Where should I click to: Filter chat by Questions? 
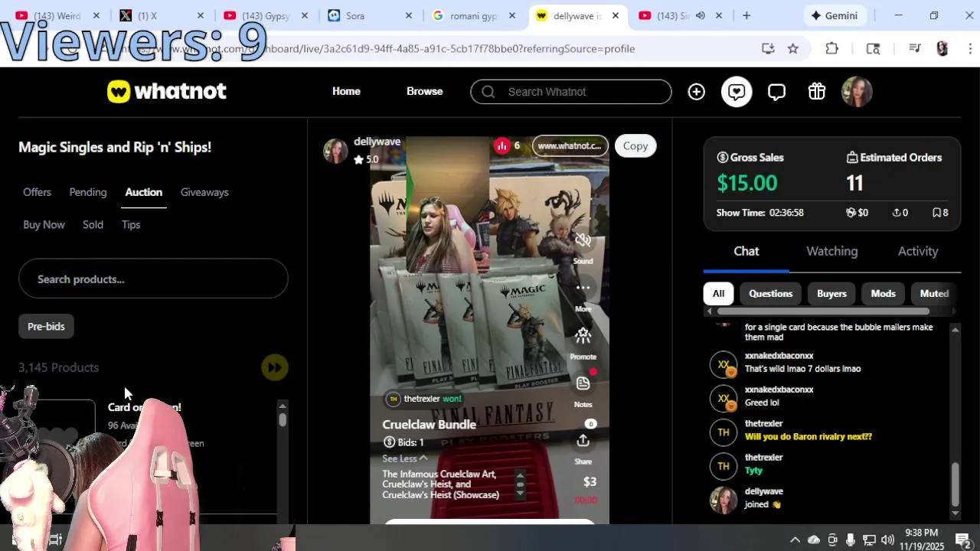click(x=770, y=293)
